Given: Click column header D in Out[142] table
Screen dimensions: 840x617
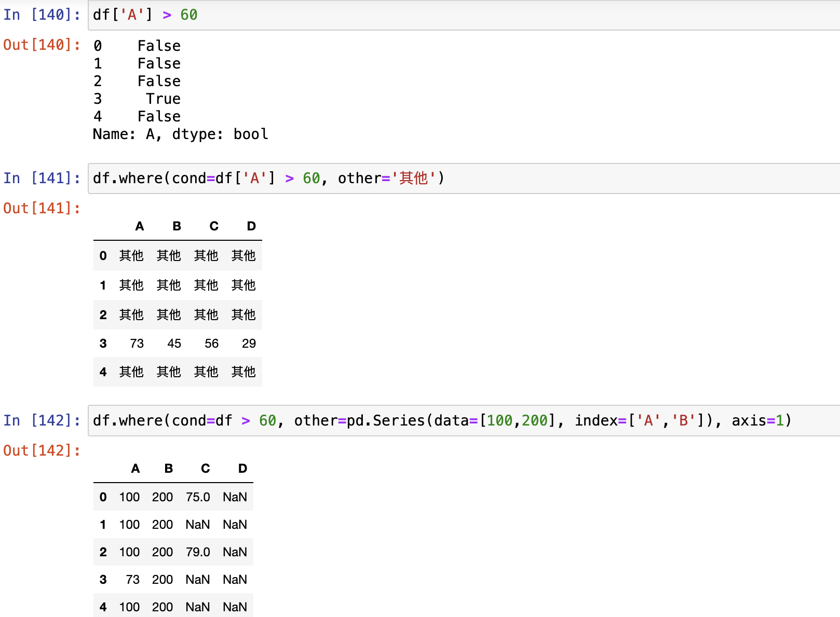Looking at the screenshot, I should (x=242, y=469).
